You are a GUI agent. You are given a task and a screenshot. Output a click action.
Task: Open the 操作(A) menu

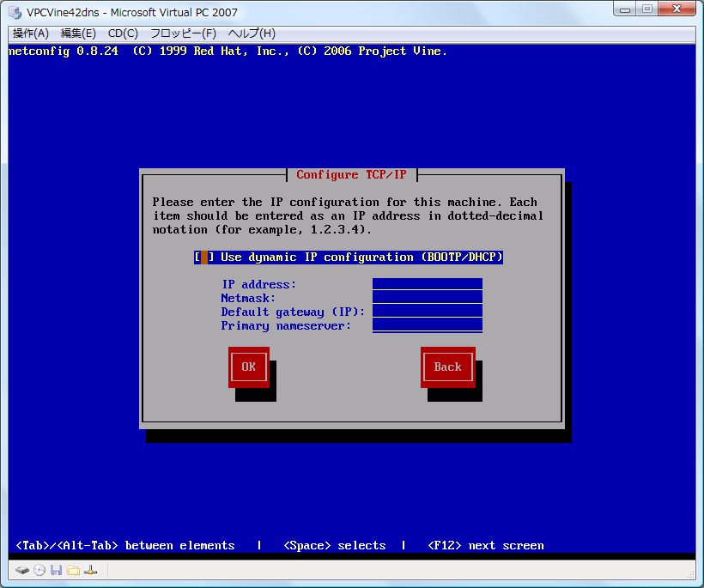[x=31, y=33]
